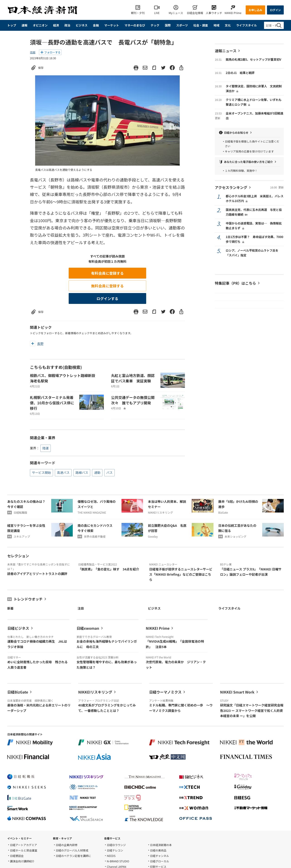The width and height of the screenshot is (291, 868).
Task: Open the 朝刊・夕刊 newspaper icon
Action: (137, 7)
